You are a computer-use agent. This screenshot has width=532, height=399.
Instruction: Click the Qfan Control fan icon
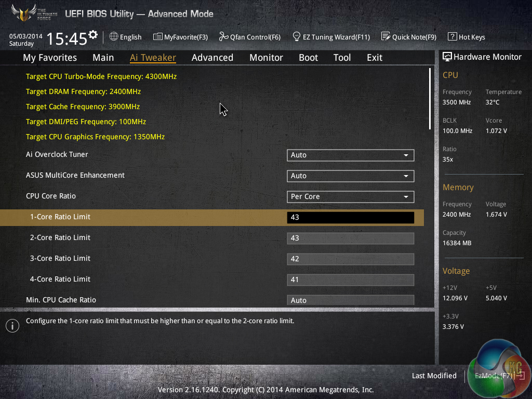[223, 36]
